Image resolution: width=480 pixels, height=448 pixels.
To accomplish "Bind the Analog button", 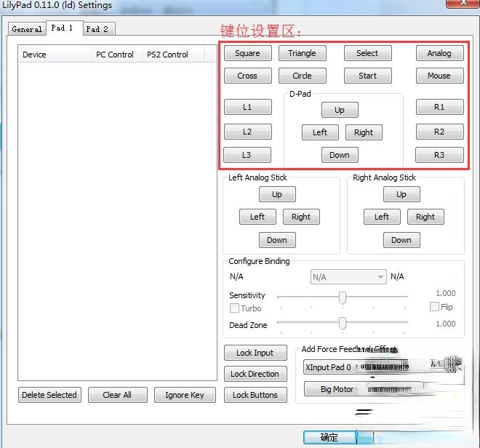I will pyautogui.click(x=439, y=53).
